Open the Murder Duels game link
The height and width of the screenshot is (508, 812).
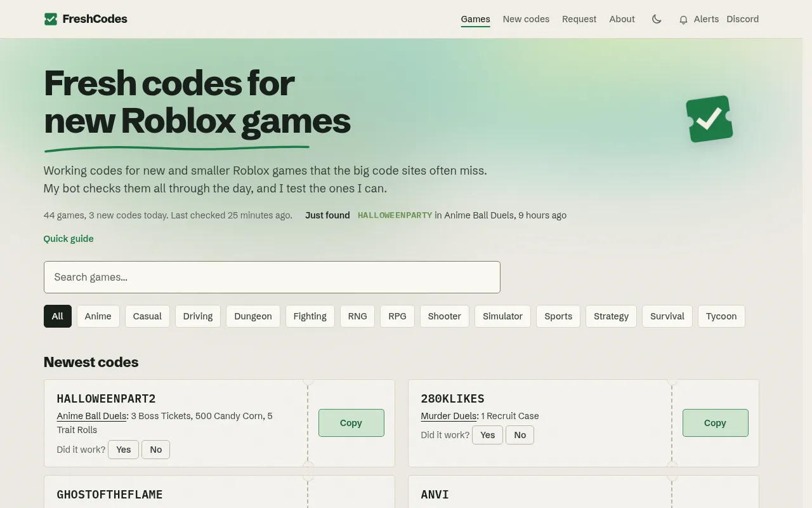pos(449,416)
